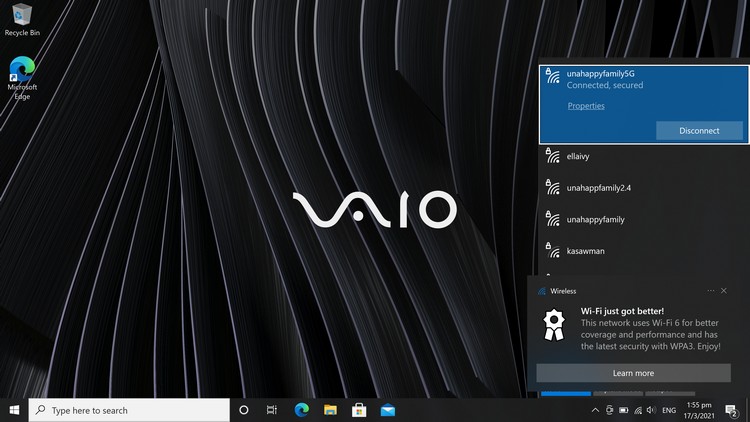Open the Action Center notification icon

[x=731, y=411]
